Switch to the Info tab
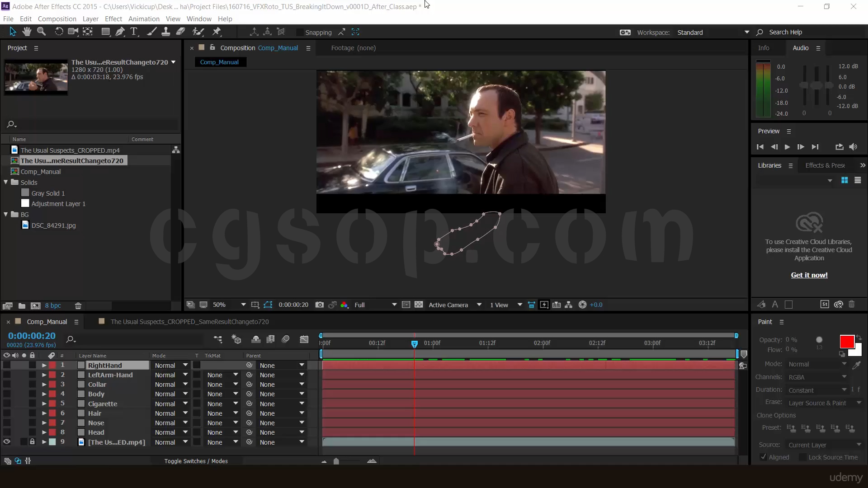This screenshot has width=868, height=488. point(764,48)
